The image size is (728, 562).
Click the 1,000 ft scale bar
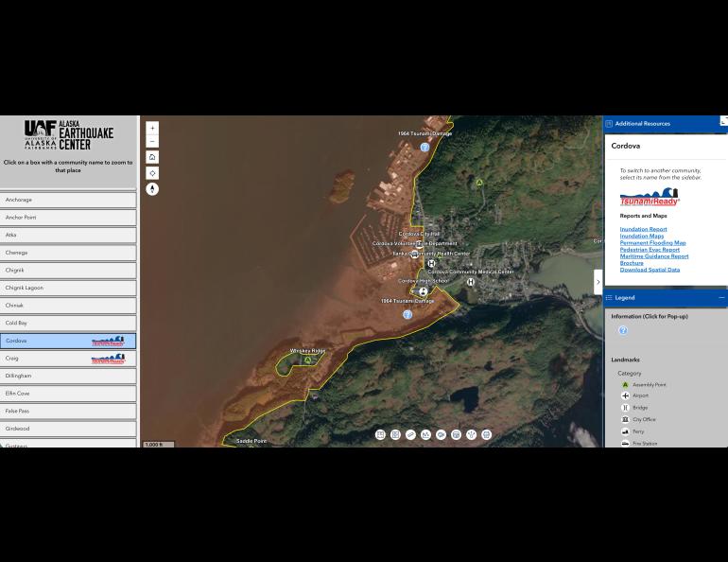[158, 445]
